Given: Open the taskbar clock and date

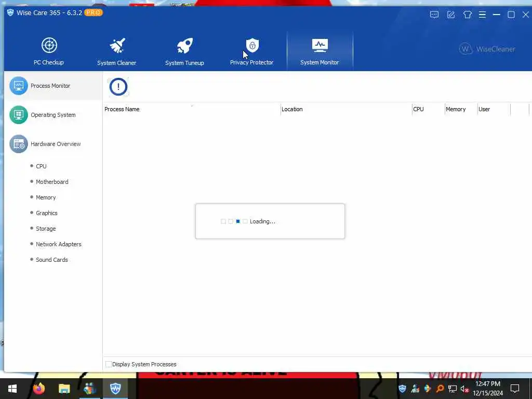Looking at the screenshot, I should pyautogui.click(x=488, y=389).
